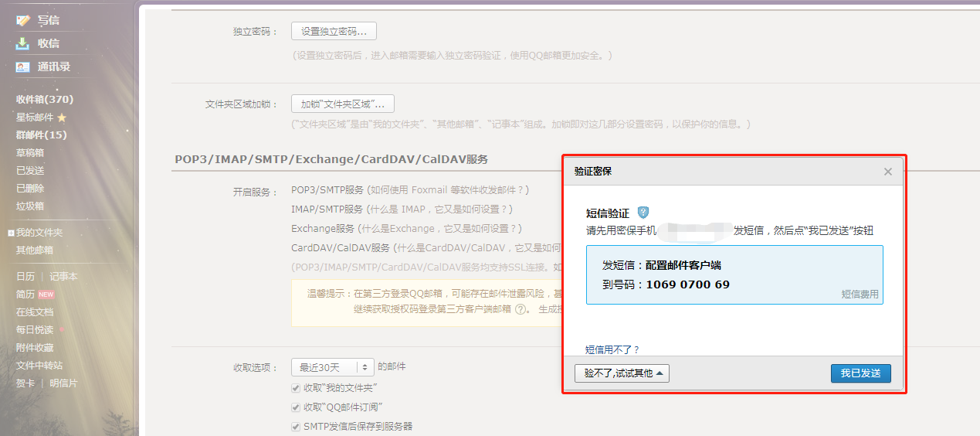Open the 通讯录 contacts card icon
This screenshot has width=980, height=436.
coord(23,66)
